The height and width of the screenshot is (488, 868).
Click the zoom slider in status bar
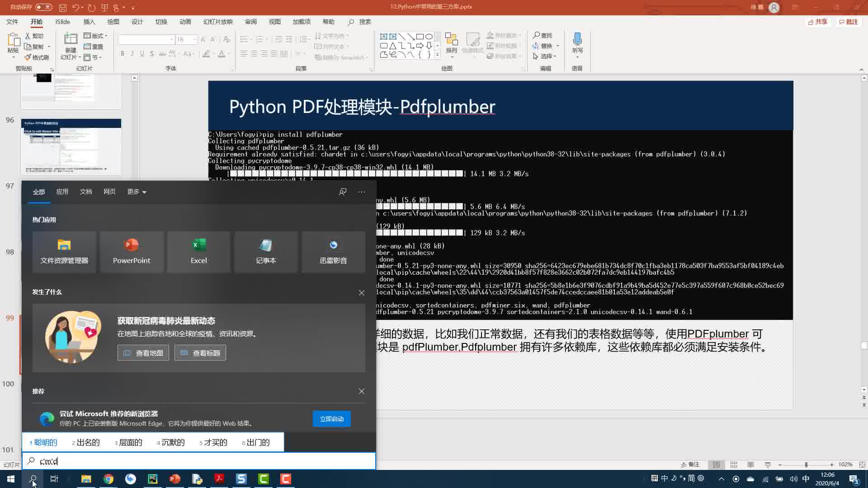pyautogui.click(x=806, y=465)
